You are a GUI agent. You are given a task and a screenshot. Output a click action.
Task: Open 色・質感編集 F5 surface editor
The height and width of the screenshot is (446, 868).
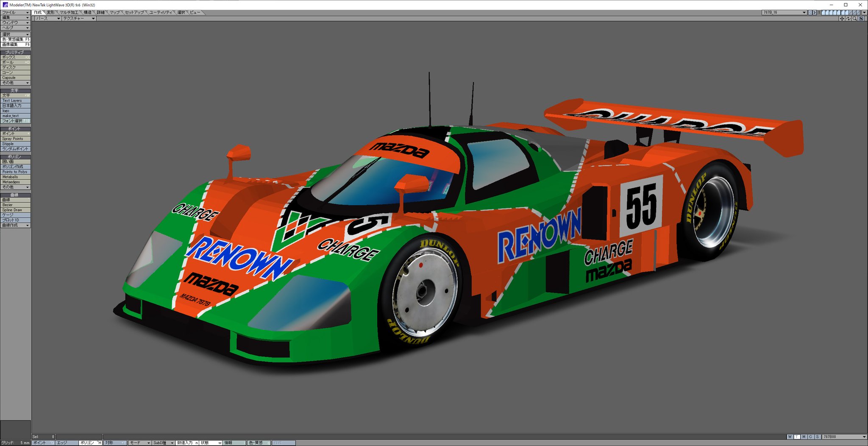tap(15, 39)
